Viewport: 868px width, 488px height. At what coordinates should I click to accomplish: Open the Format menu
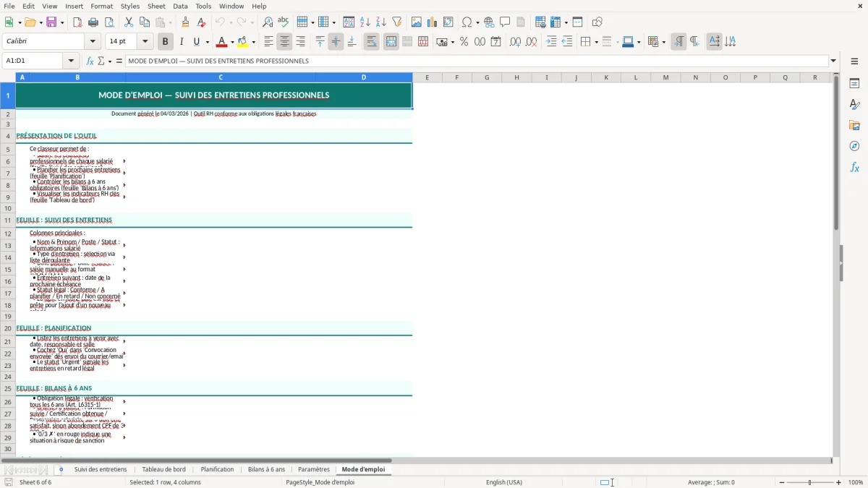pos(101,6)
